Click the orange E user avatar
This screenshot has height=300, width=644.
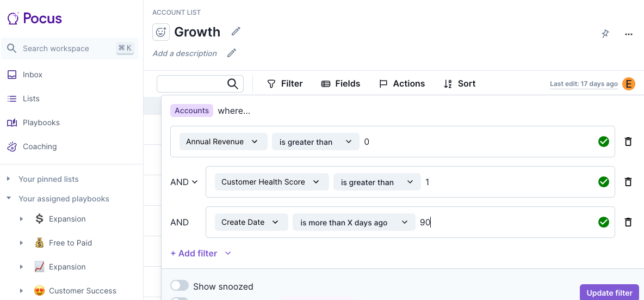pyautogui.click(x=629, y=84)
